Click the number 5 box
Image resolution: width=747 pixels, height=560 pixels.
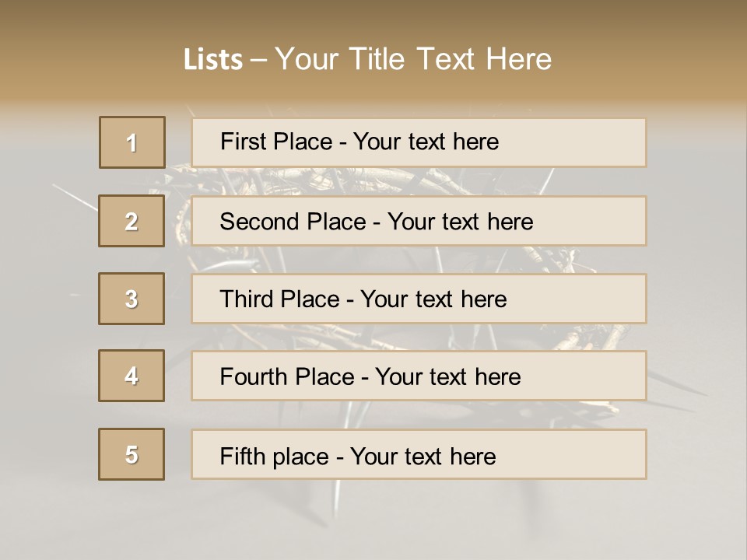[132, 454]
